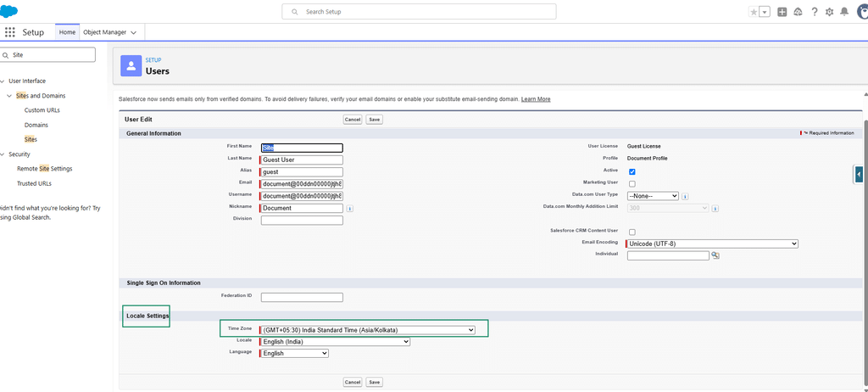
Task: Open Sites in the sidebar
Action: click(x=31, y=139)
